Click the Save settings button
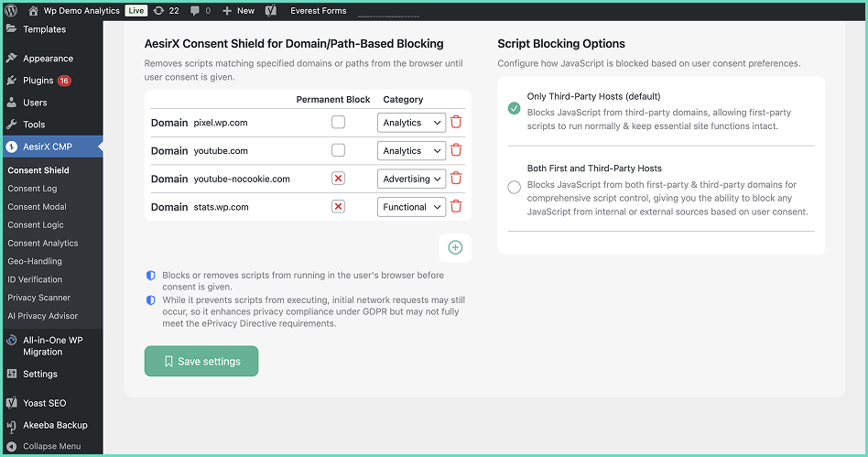 (x=201, y=361)
